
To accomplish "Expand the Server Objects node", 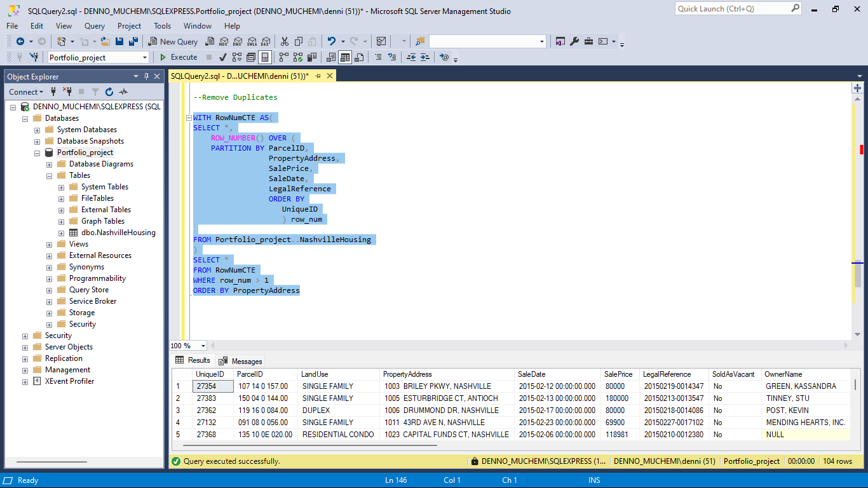I will [x=25, y=347].
